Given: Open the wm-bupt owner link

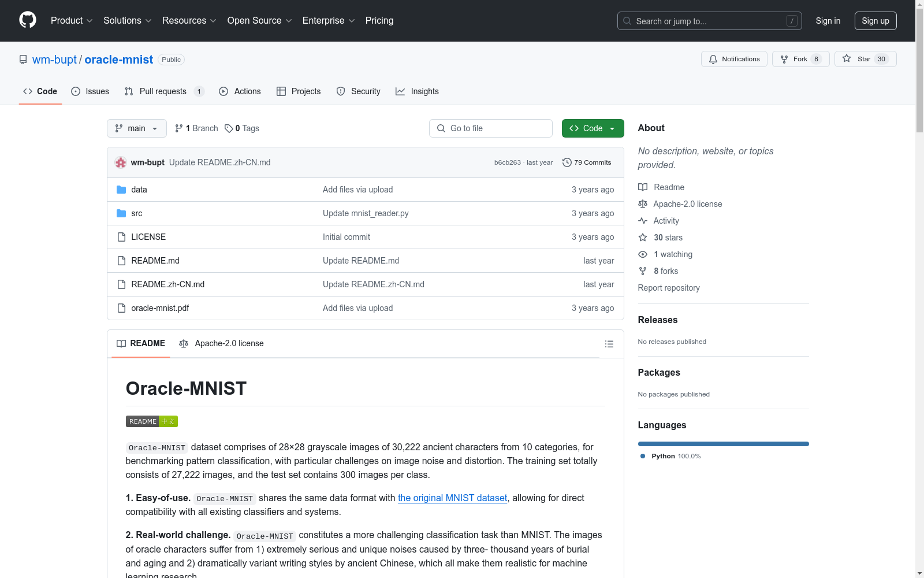Looking at the screenshot, I should [x=54, y=60].
